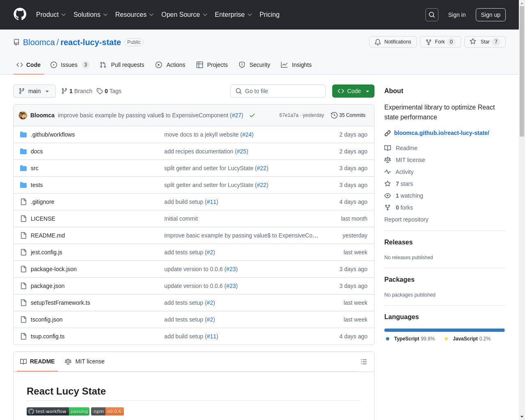Open the main branch selector dropdown

(34, 91)
